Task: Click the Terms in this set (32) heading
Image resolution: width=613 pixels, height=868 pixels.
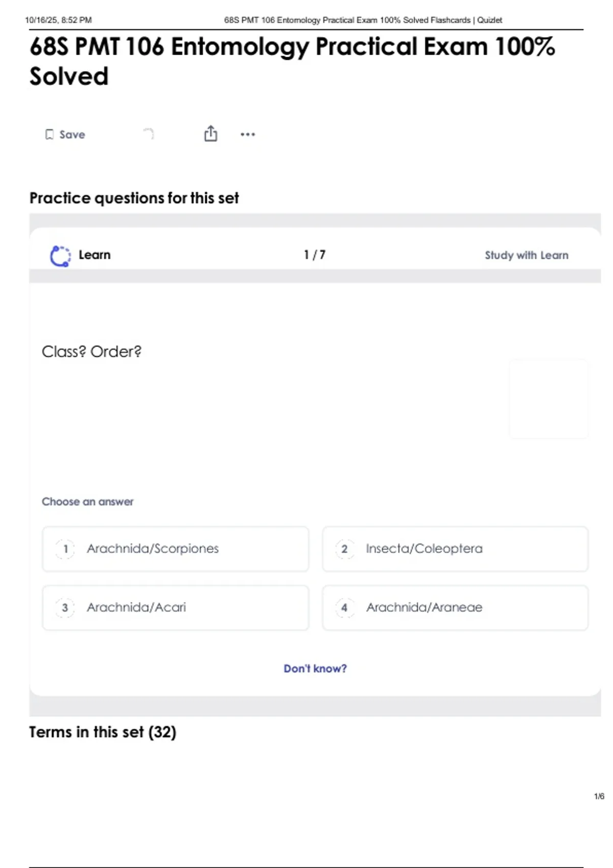Action: tap(102, 732)
